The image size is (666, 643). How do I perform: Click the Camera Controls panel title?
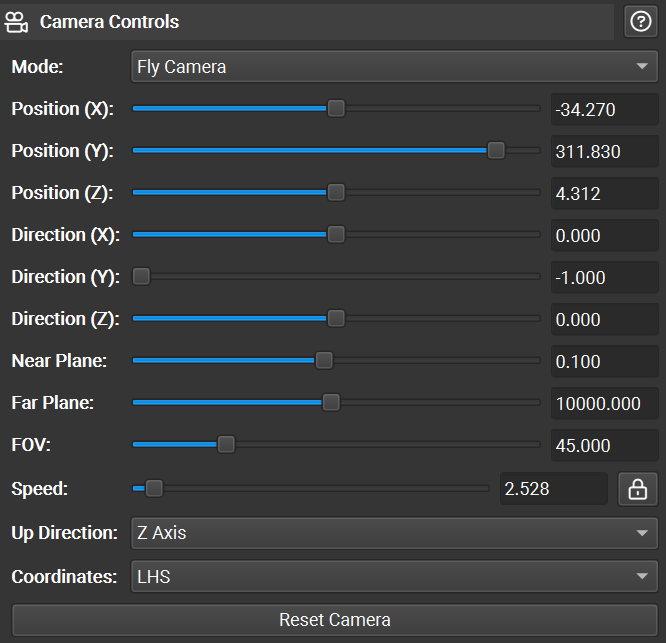pyautogui.click(x=109, y=22)
